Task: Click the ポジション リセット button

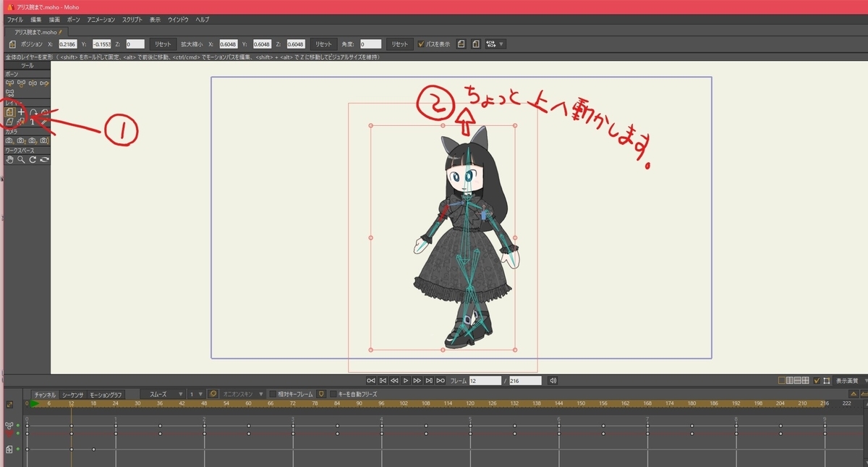Action: 162,43
